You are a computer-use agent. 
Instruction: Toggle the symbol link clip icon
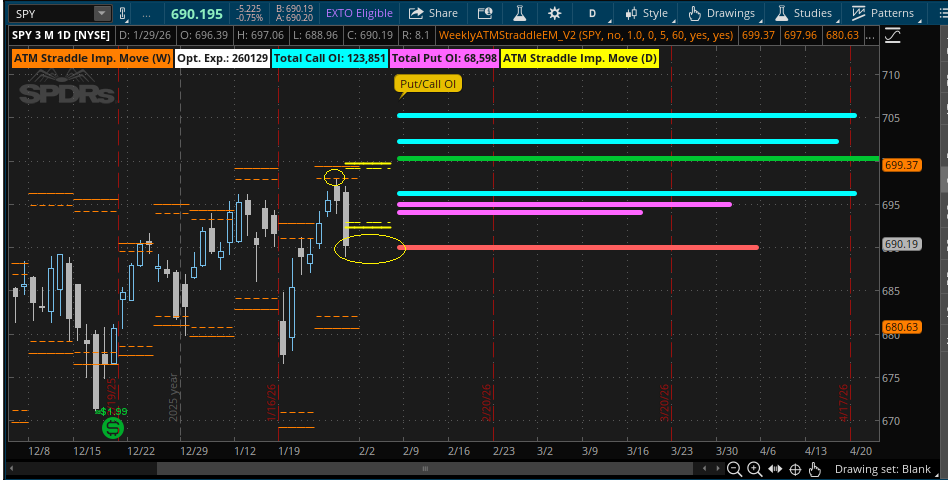(x=123, y=13)
